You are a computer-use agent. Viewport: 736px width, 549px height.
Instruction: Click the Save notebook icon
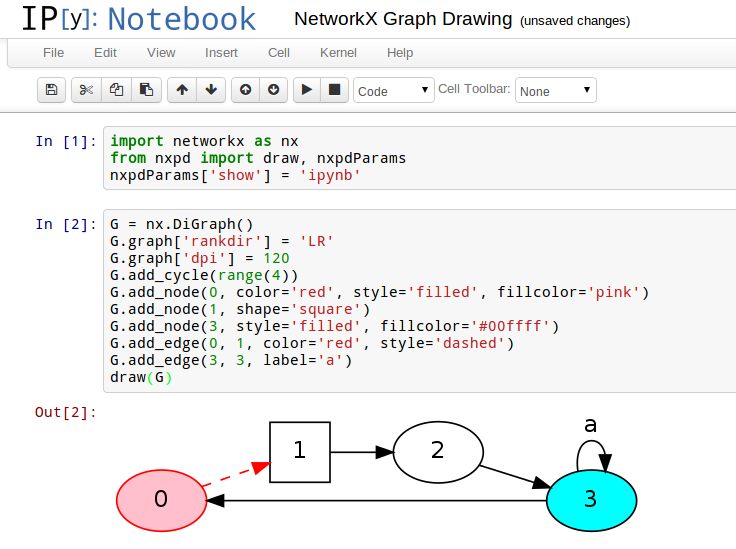pyautogui.click(x=52, y=90)
